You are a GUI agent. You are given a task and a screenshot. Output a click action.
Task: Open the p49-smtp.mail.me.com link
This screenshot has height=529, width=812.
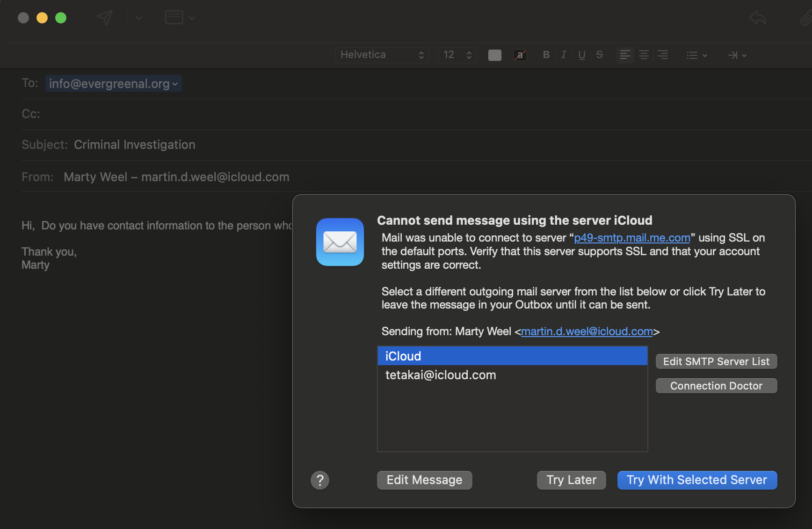click(632, 238)
